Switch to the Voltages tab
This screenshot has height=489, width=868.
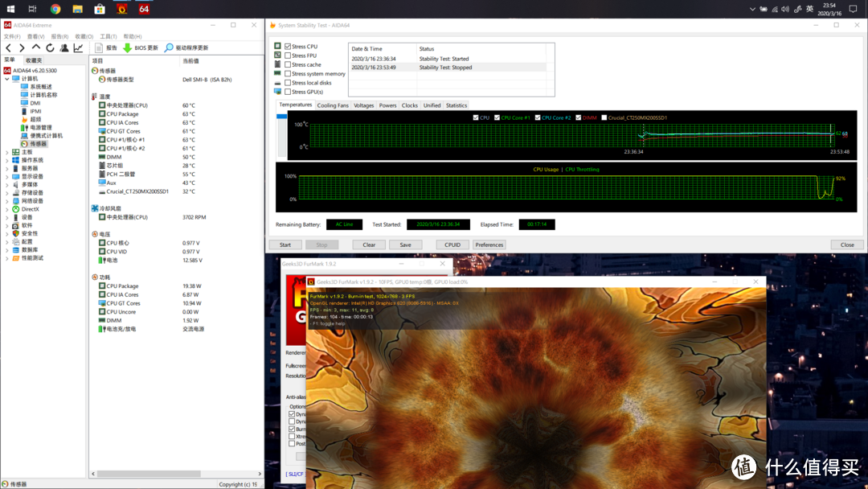tap(364, 105)
